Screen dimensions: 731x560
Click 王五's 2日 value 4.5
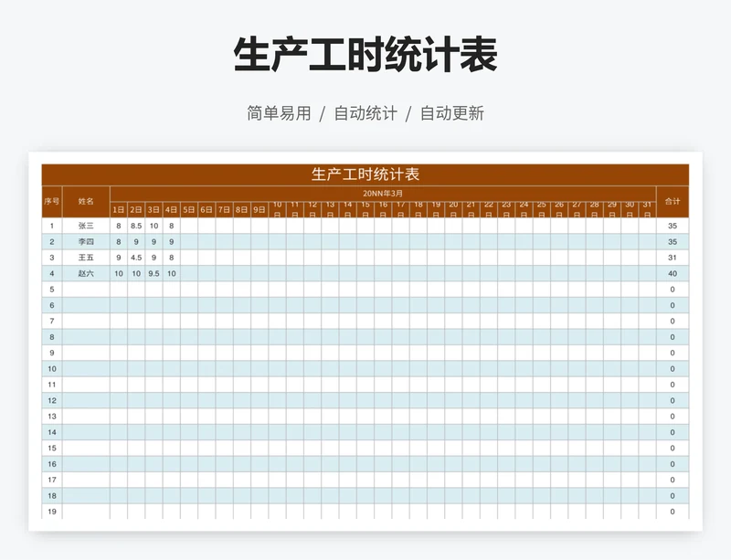136,258
